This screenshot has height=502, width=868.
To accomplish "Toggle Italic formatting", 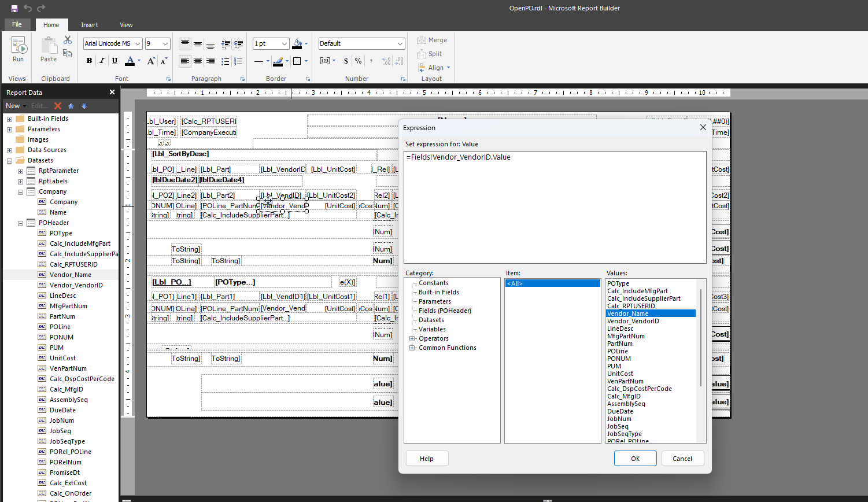I will point(102,61).
